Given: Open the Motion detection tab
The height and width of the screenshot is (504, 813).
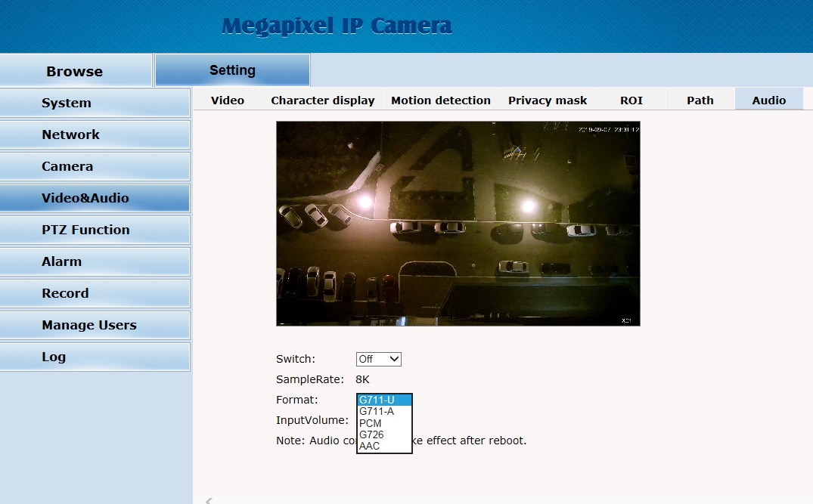Looking at the screenshot, I should [441, 100].
